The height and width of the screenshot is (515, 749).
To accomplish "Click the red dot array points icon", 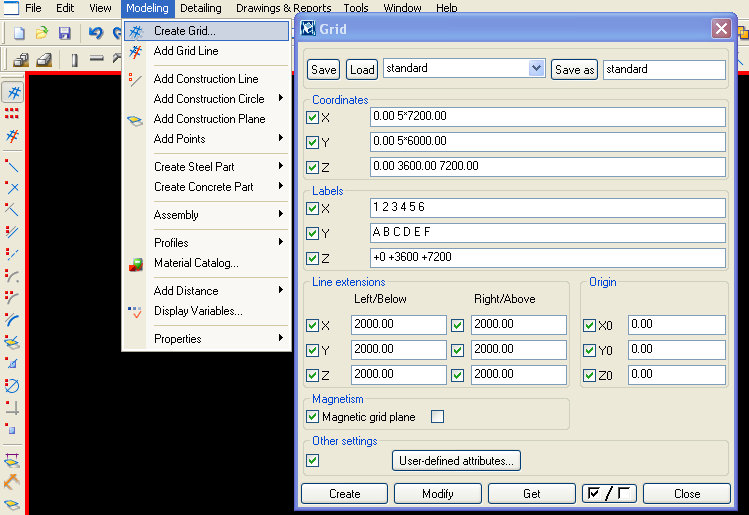I will (12, 113).
